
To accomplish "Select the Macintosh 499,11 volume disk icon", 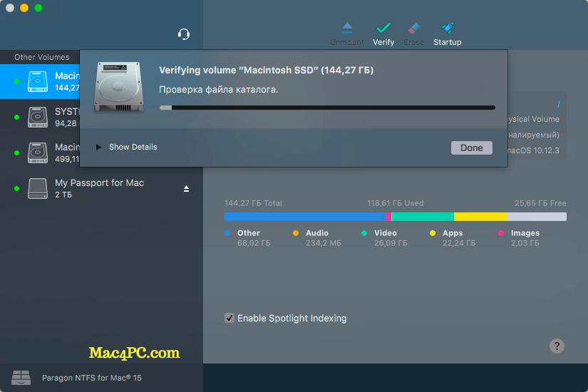I will click(38, 153).
